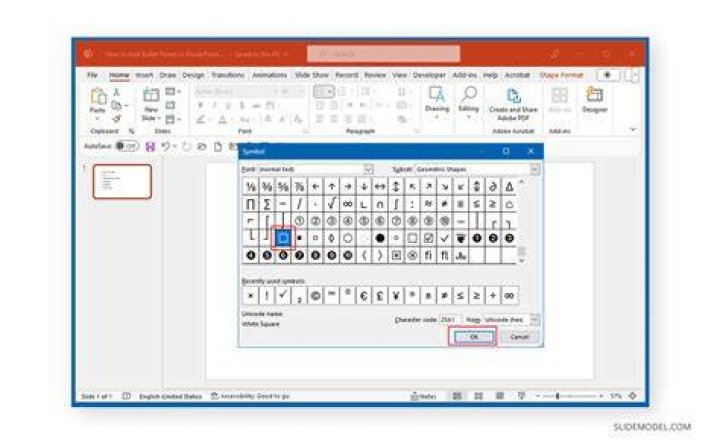Open the 'from' Unicode (hex) dropdown

click(534, 320)
